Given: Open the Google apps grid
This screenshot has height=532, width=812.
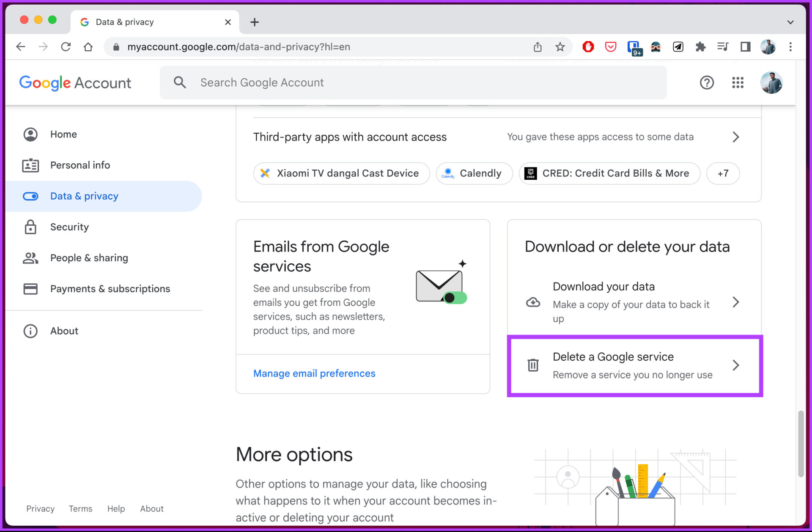Looking at the screenshot, I should pyautogui.click(x=738, y=82).
